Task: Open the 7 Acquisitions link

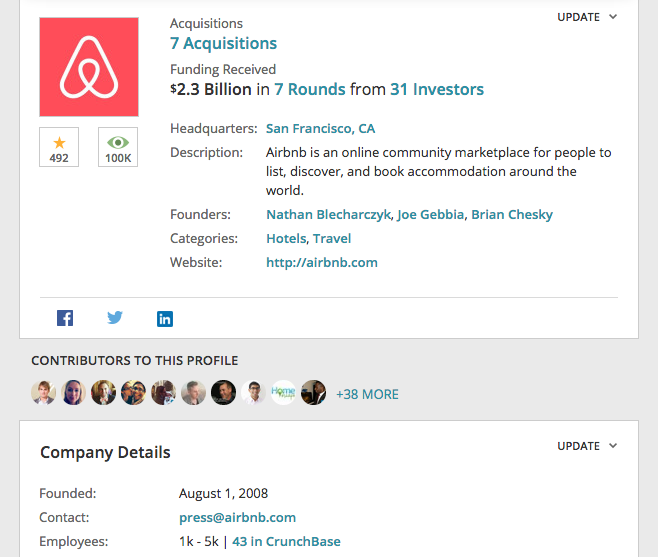Action: [223, 43]
